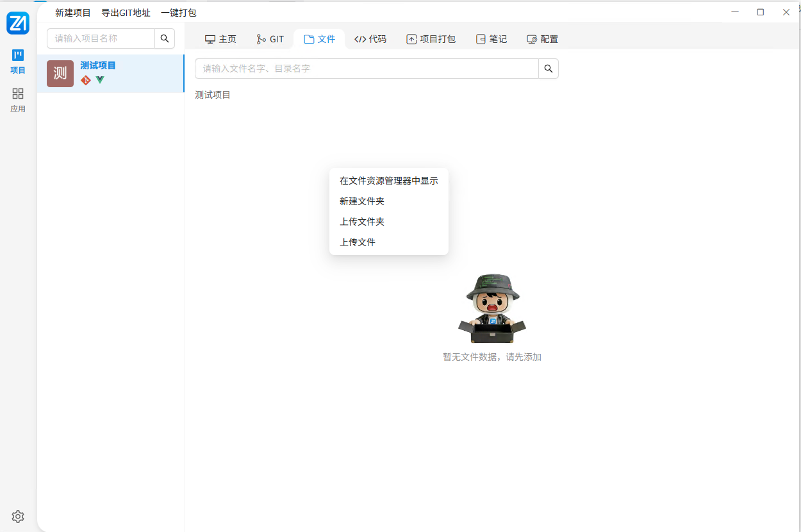
Task: Click 在文件资源管理器中显示 option
Action: (x=389, y=180)
